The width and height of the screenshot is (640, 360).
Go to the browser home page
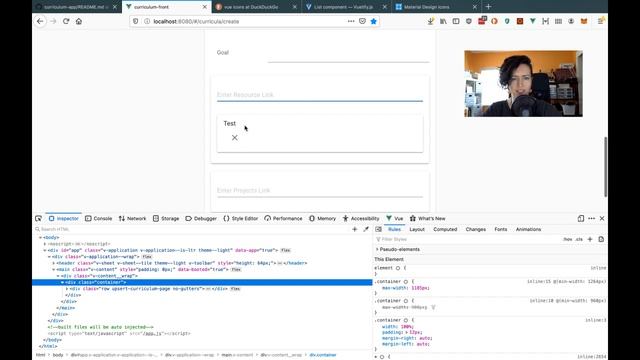point(79,21)
